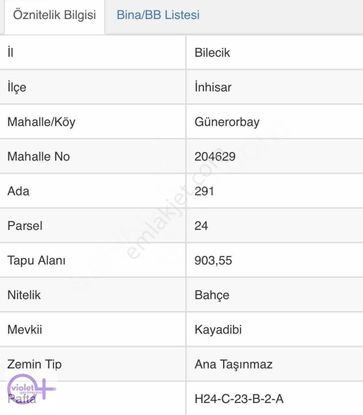The image size is (363, 415).
Task: Click the İnhisar district value
Action: [x=213, y=87]
